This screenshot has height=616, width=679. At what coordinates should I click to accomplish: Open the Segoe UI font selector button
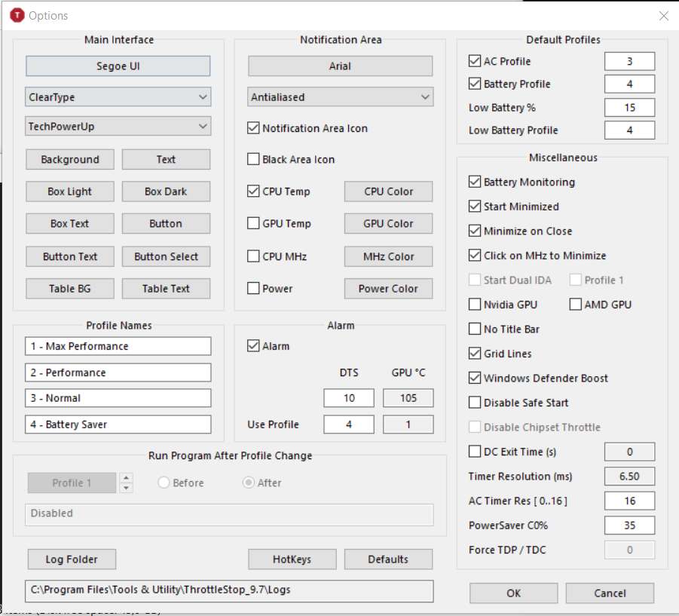click(118, 66)
